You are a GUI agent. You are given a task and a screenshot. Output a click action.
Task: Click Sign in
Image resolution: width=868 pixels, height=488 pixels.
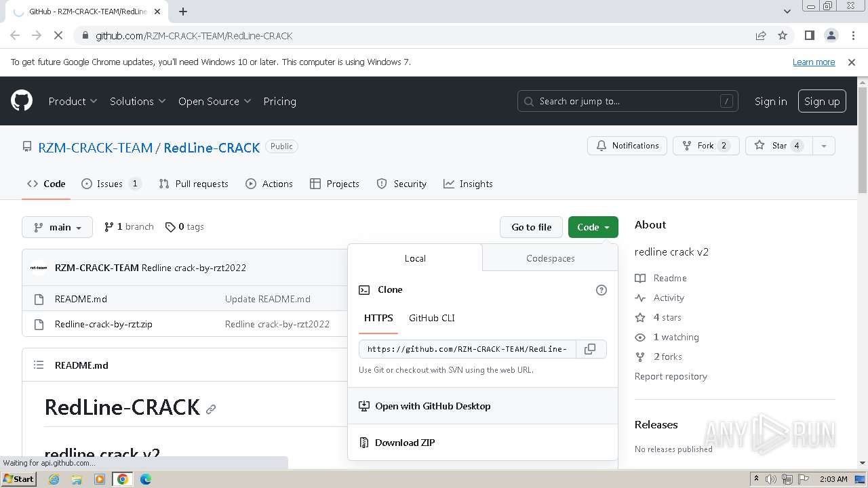[770, 101]
